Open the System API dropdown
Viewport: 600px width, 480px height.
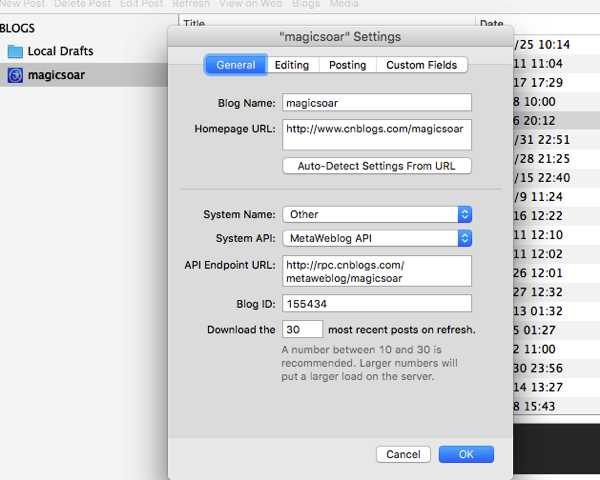coord(377,238)
